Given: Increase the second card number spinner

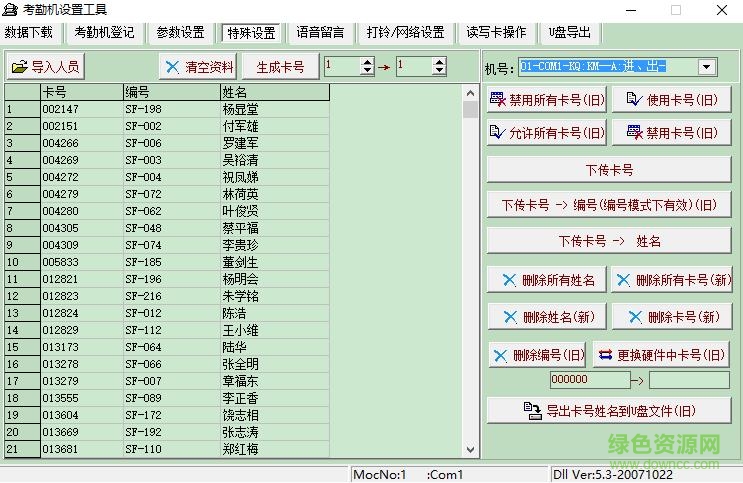Looking at the screenshot, I should pos(440,62).
